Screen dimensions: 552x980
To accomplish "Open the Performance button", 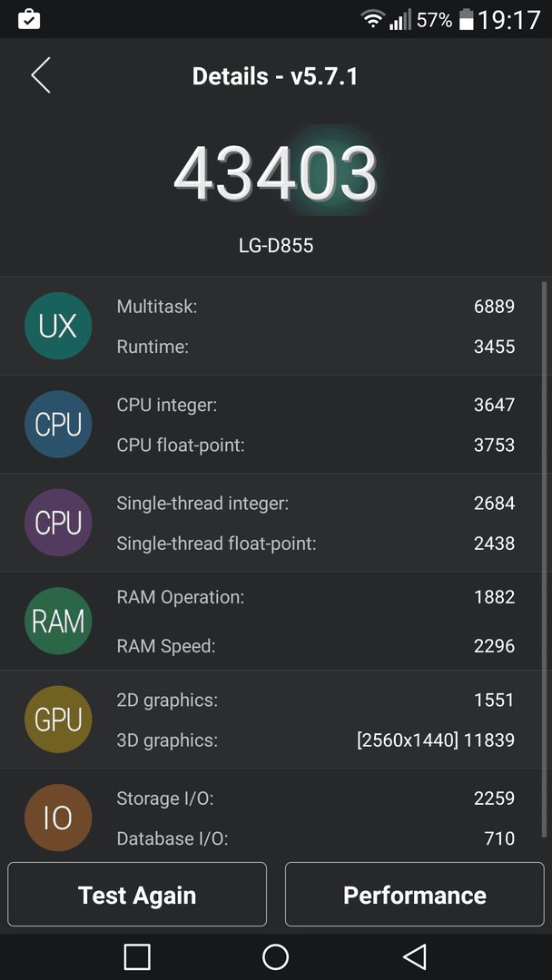I will [x=415, y=895].
